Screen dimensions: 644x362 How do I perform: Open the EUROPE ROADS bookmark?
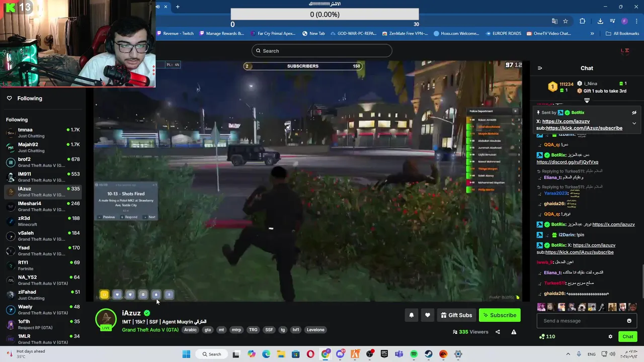[503, 34]
